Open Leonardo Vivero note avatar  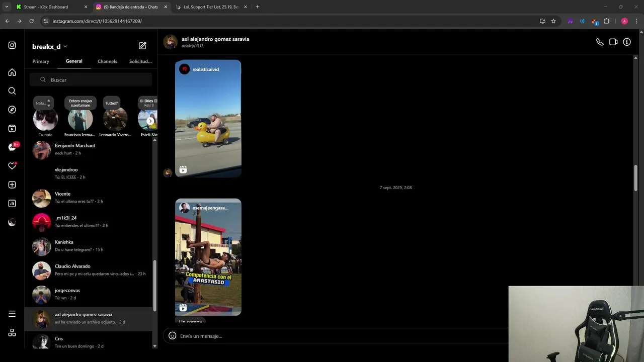coord(115,119)
